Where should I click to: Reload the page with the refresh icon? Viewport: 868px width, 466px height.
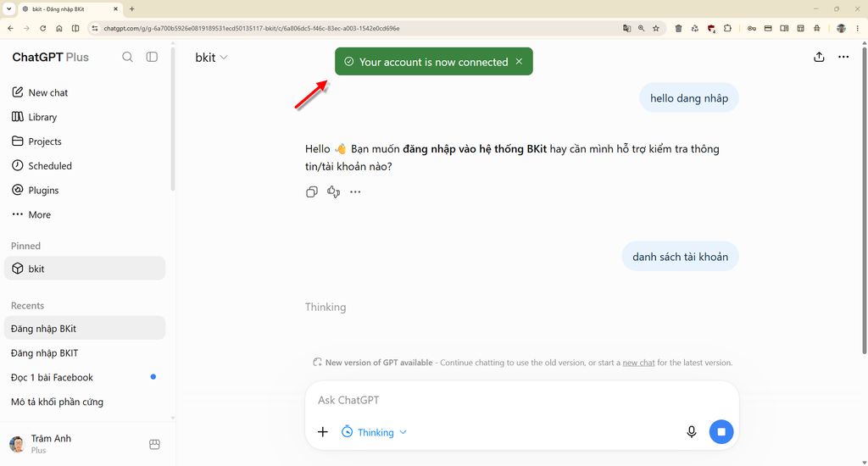42,28
